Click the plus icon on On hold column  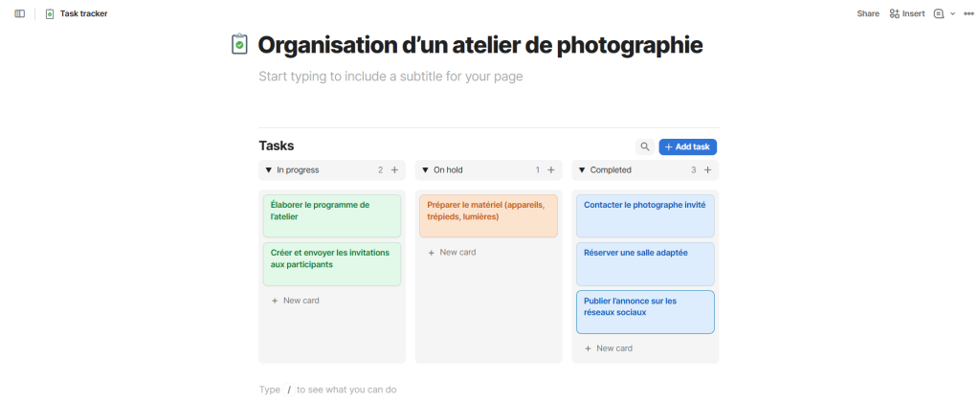point(550,170)
